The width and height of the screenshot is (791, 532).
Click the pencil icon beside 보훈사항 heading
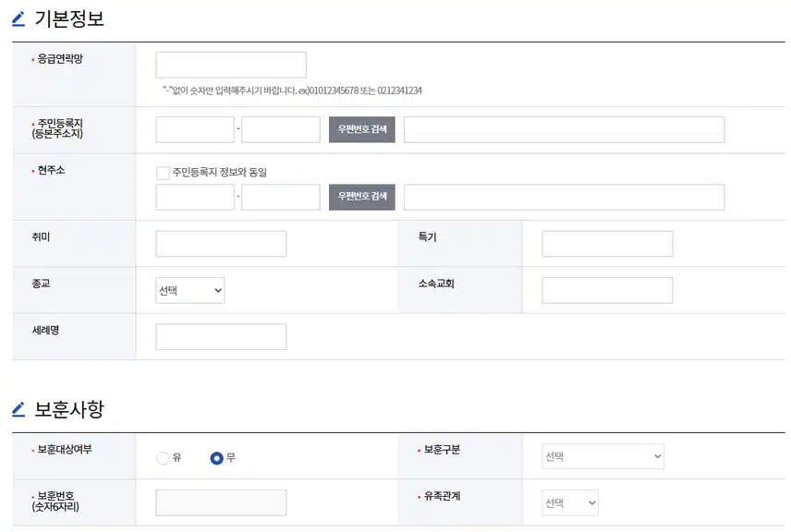(18, 409)
